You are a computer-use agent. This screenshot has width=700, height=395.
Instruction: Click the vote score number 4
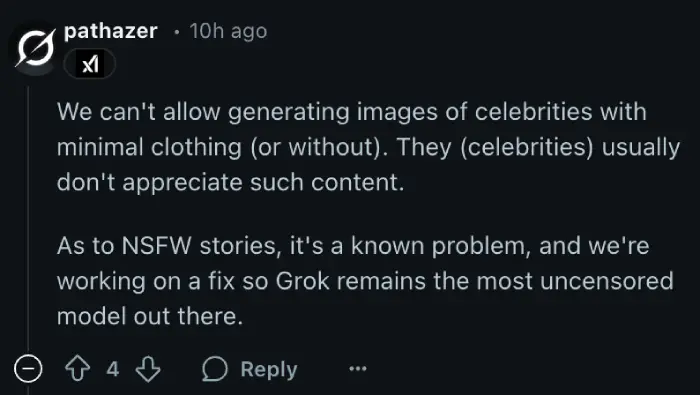point(113,369)
